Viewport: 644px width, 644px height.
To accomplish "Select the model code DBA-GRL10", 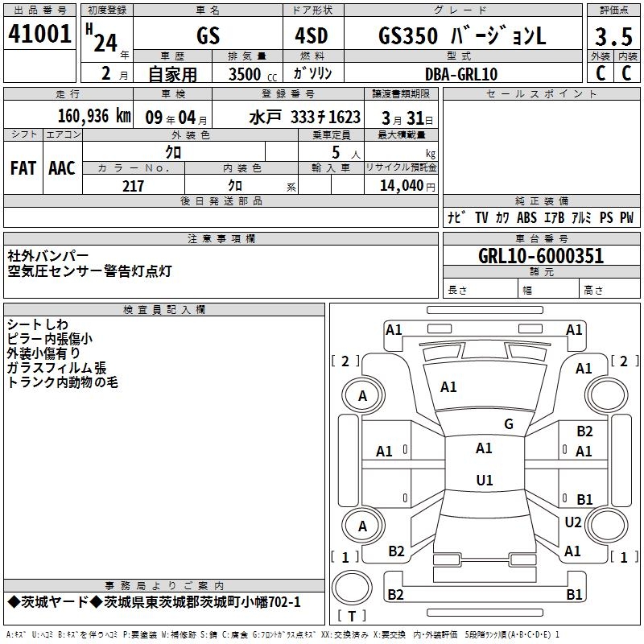I will click(460, 74).
